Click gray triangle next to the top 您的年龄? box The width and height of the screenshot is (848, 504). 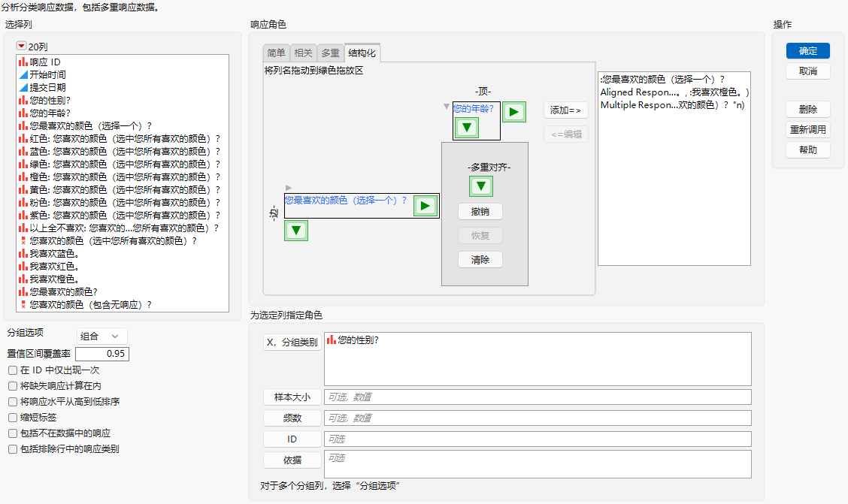tap(446, 107)
